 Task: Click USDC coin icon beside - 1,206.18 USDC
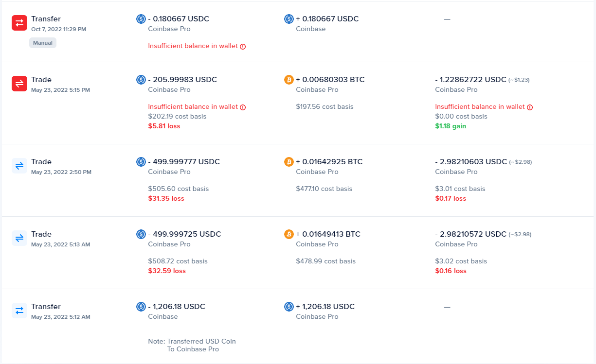[141, 307]
